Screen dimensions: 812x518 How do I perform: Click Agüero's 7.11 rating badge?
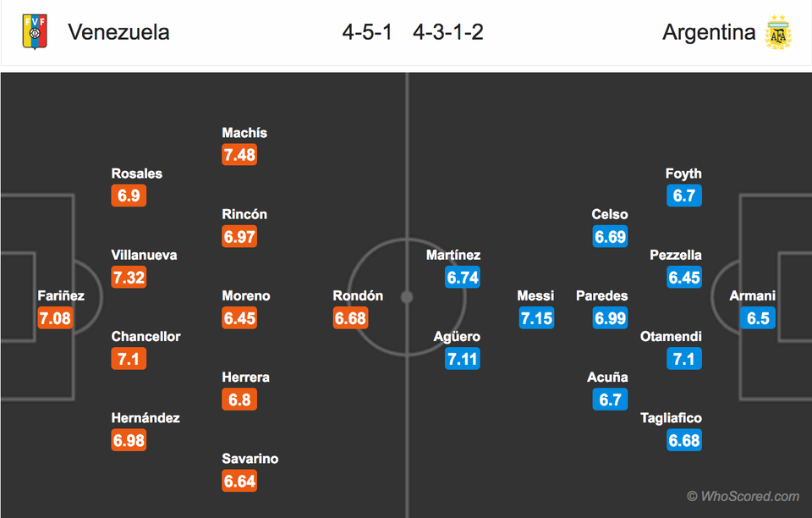tap(462, 359)
